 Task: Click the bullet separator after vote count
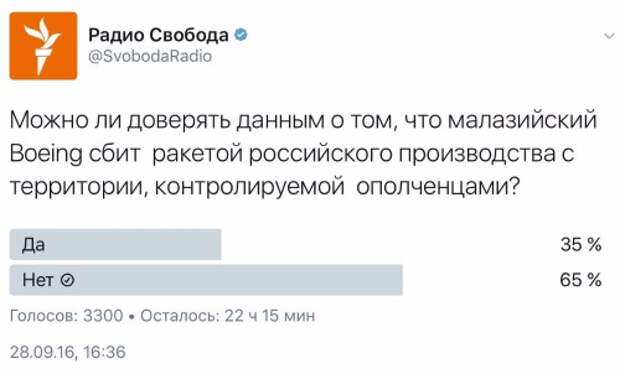[x=132, y=316]
